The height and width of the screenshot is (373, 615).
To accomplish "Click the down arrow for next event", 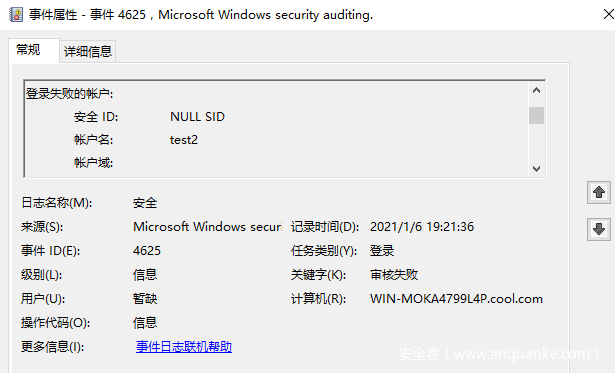I will tap(599, 229).
